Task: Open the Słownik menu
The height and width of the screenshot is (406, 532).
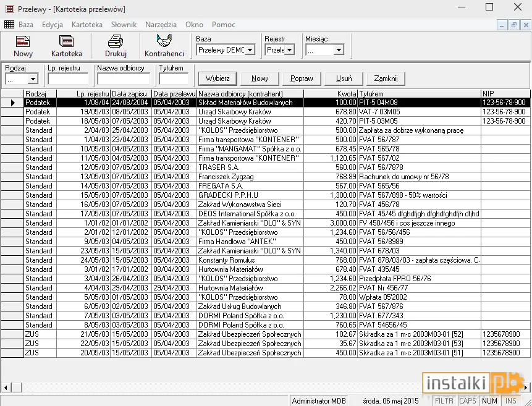Action: tap(124, 25)
